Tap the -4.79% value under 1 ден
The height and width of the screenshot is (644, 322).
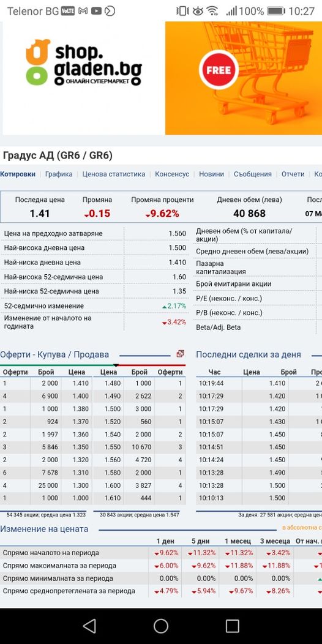(x=167, y=591)
